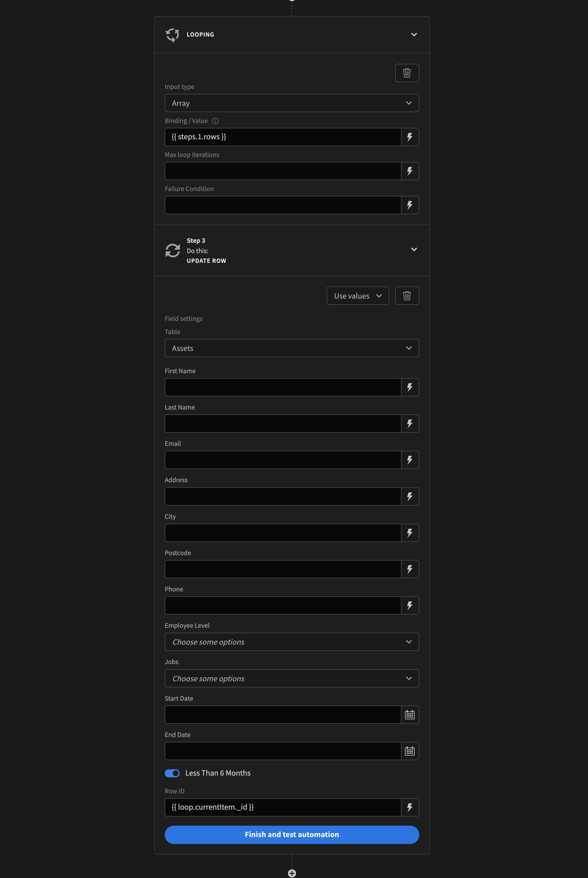Collapse the Step 3 Update Row section

(x=414, y=249)
